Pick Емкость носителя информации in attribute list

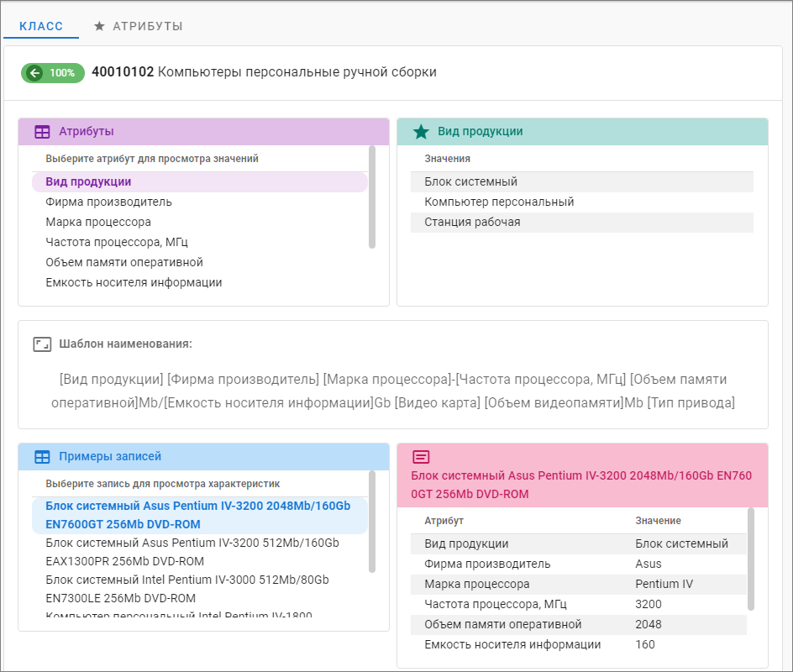pos(134,283)
